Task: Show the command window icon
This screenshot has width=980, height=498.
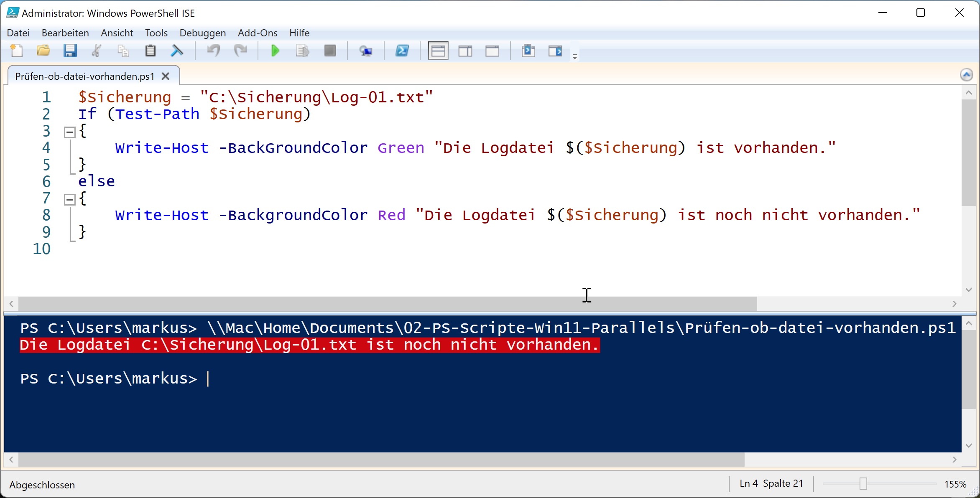Action: coord(528,51)
